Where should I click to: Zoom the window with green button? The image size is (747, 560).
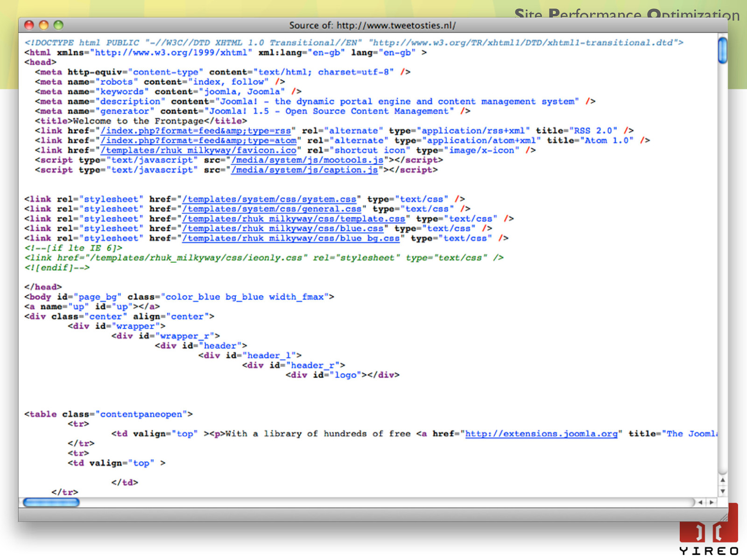58,25
